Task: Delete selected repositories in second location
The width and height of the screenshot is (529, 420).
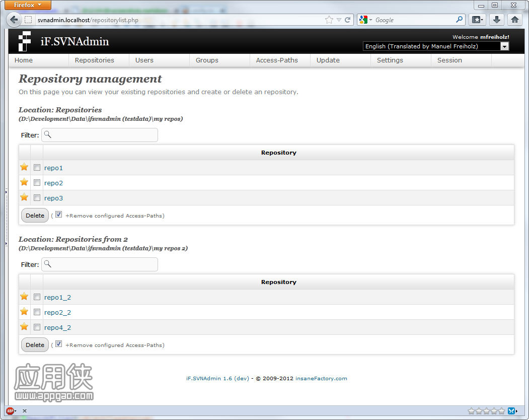Action: (35, 344)
